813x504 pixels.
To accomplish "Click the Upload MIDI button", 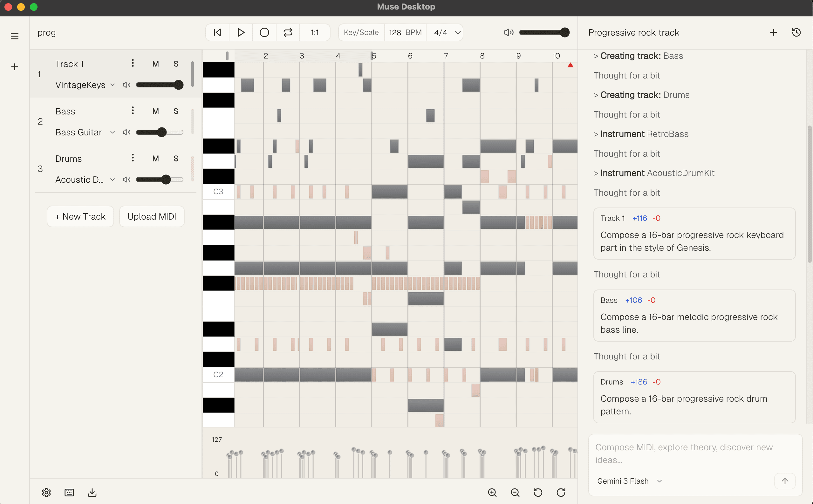I will click(x=152, y=216).
